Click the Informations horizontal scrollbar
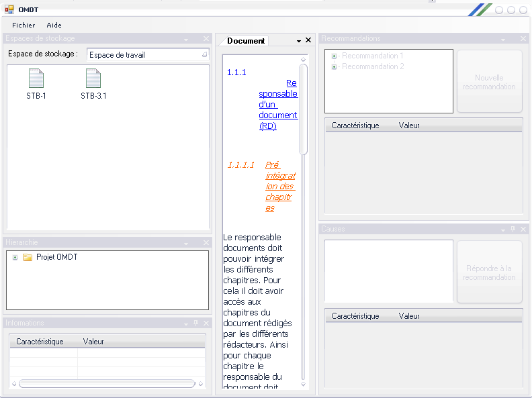Screen dimensions: 532x398 click(107, 384)
